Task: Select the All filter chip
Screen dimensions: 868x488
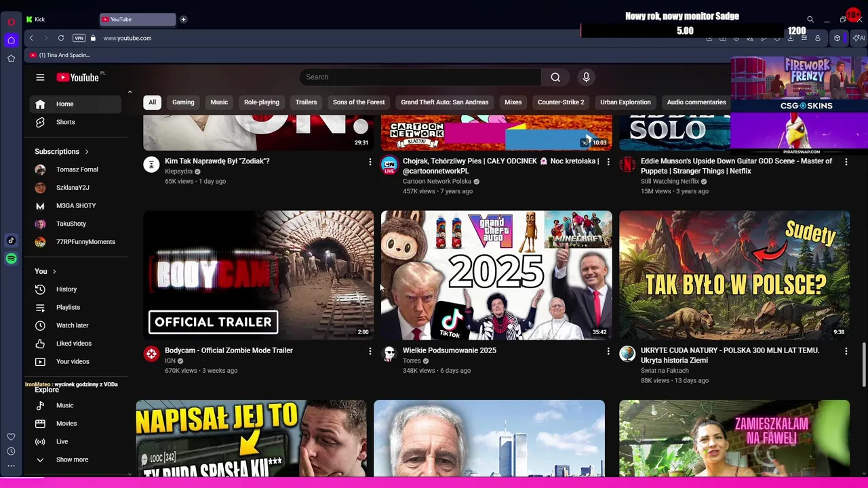Action: [x=153, y=102]
